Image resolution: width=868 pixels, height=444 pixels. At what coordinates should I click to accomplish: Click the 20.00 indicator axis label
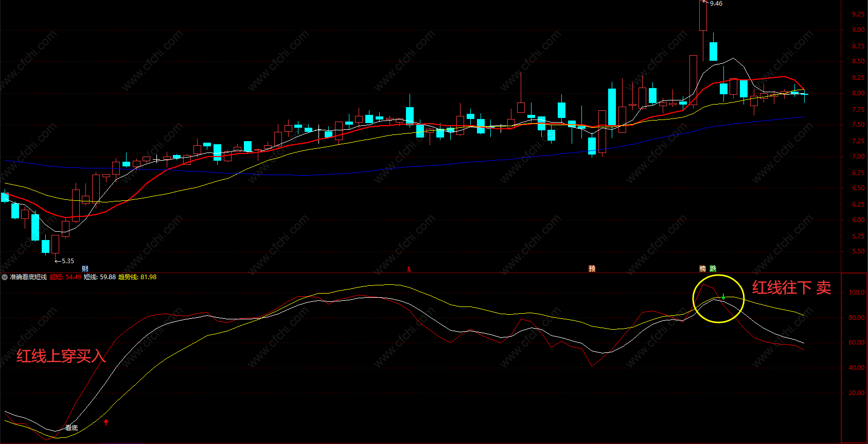(x=857, y=393)
